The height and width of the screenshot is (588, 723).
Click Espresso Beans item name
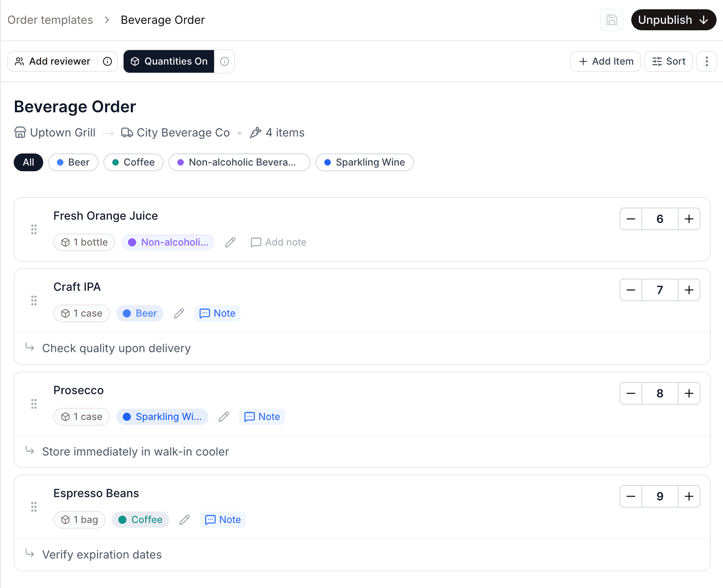pos(96,493)
